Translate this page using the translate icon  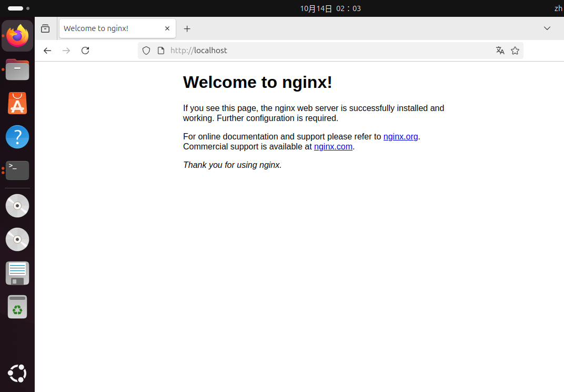point(500,51)
